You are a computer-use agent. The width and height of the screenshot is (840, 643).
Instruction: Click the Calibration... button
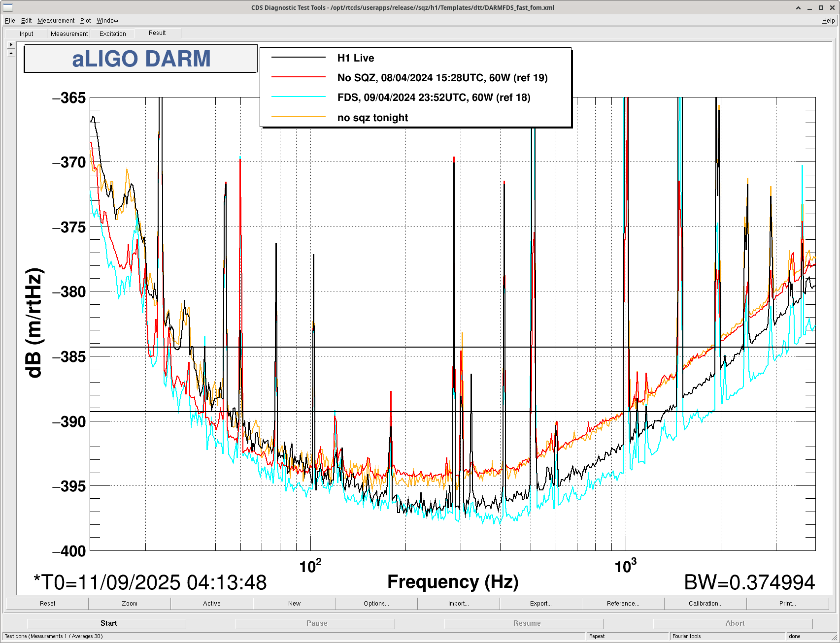705,603
